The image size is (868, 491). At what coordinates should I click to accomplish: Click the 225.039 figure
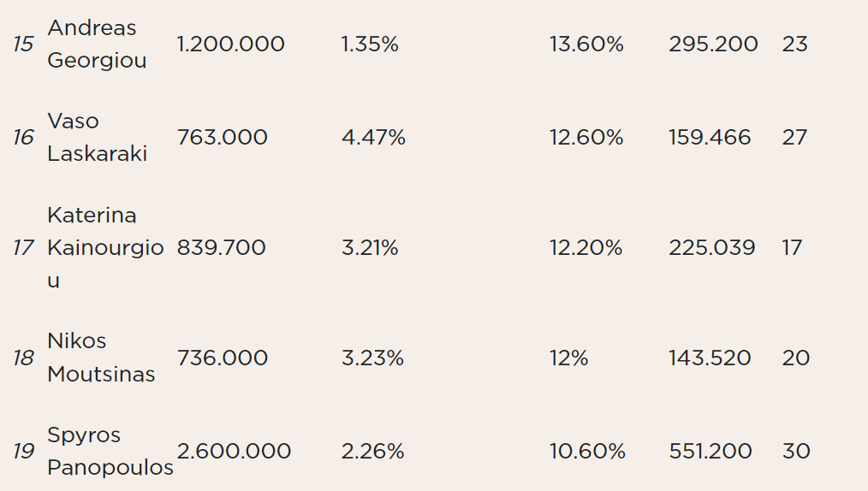[712, 247]
